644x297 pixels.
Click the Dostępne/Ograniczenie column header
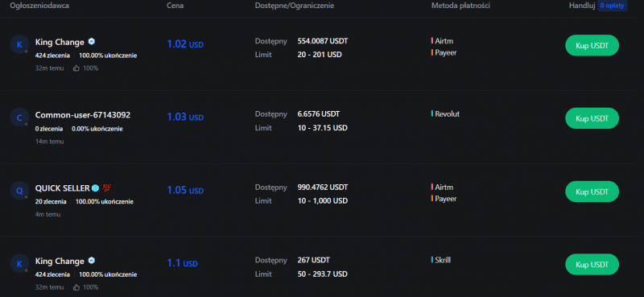295,6
